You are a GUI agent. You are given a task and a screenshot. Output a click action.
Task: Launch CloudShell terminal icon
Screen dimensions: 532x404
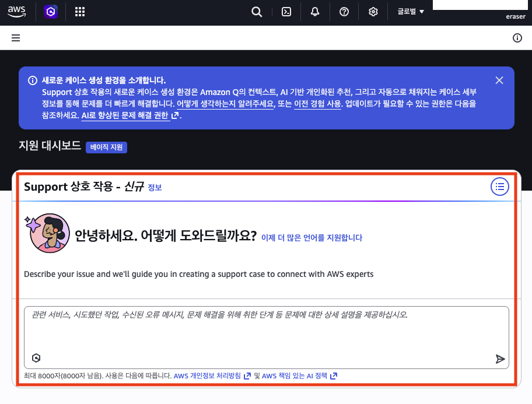tap(286, 12)
